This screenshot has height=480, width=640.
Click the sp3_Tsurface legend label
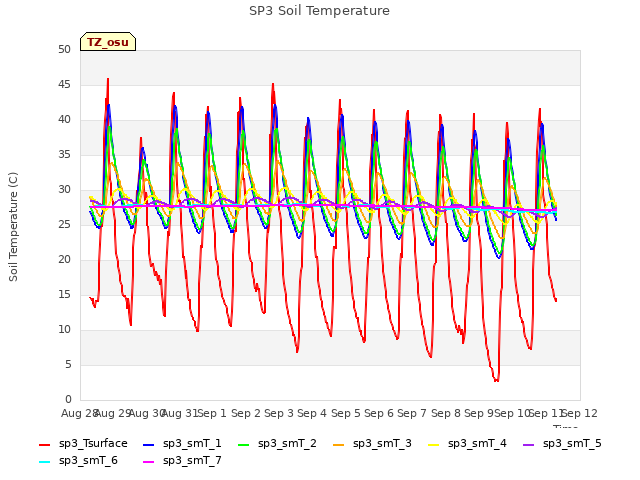click(93, 444)
